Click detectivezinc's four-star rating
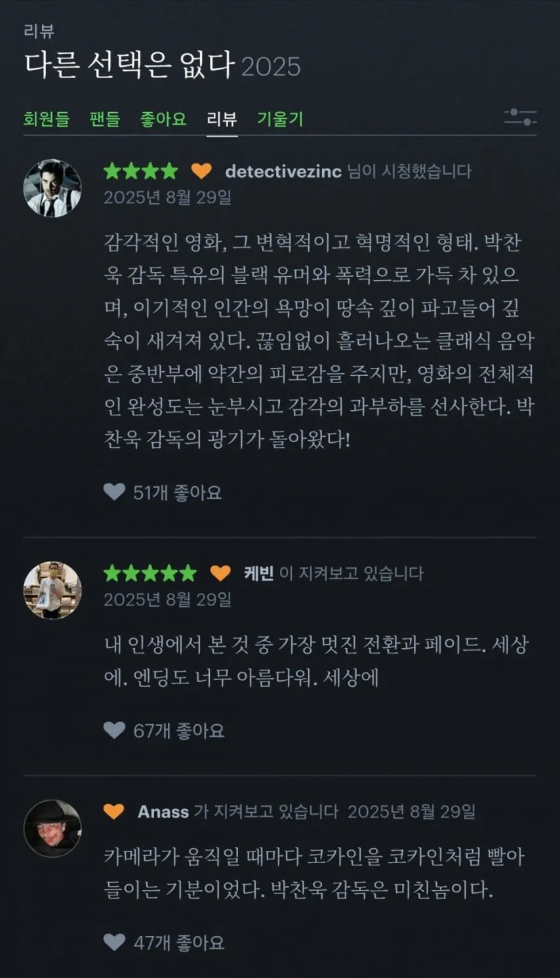The width and height of the screenshot is (560, 978). tap(141, 171)
